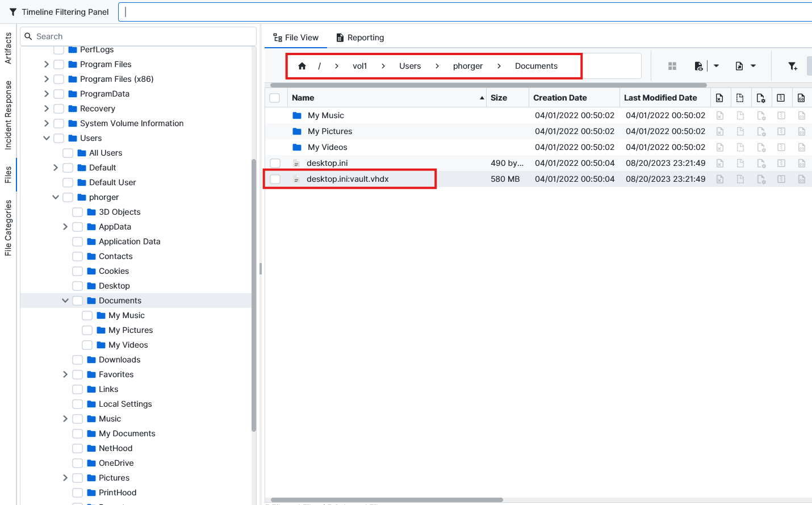Expand the AppData folder
This screenshot has width=812, height=505.
pos(65,227)
